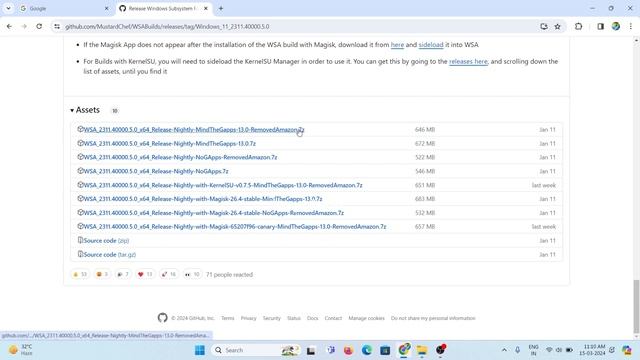Close the Google tab
Viewport: 640px width, 360px height.
pos(107,8)
